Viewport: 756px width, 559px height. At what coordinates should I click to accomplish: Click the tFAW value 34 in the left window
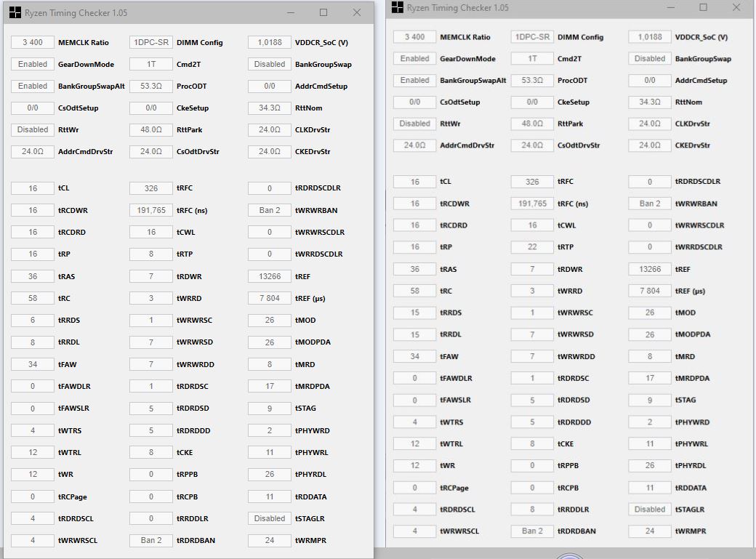click(33, 364)
